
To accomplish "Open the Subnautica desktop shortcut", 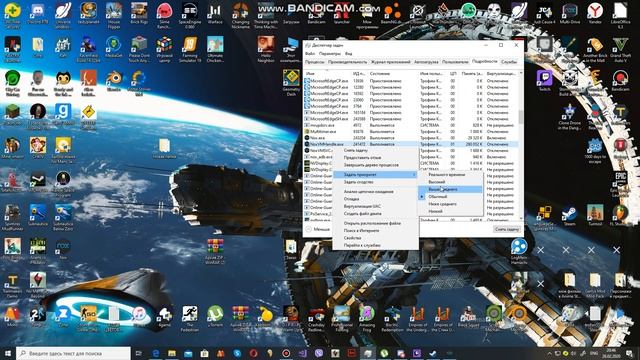I will click(38, 214).
